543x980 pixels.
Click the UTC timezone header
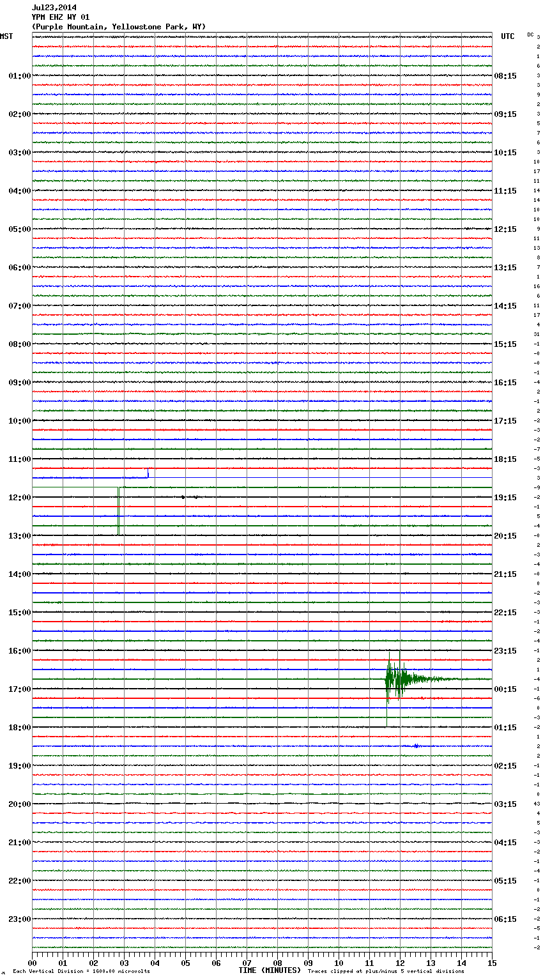pyautogui.click(x=507, y=36)
